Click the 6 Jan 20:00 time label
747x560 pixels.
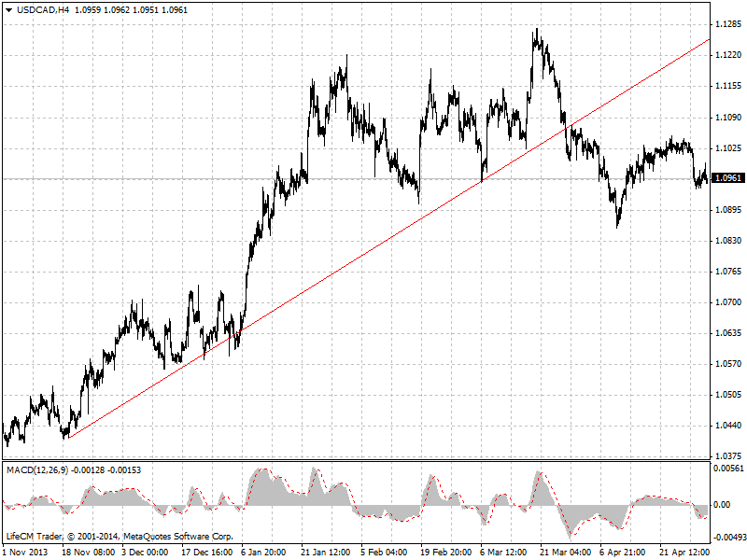263,552
